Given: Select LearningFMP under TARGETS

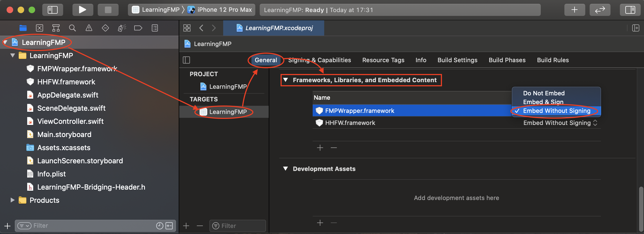Looking at the screenshot, I should (x=224, y=112).
